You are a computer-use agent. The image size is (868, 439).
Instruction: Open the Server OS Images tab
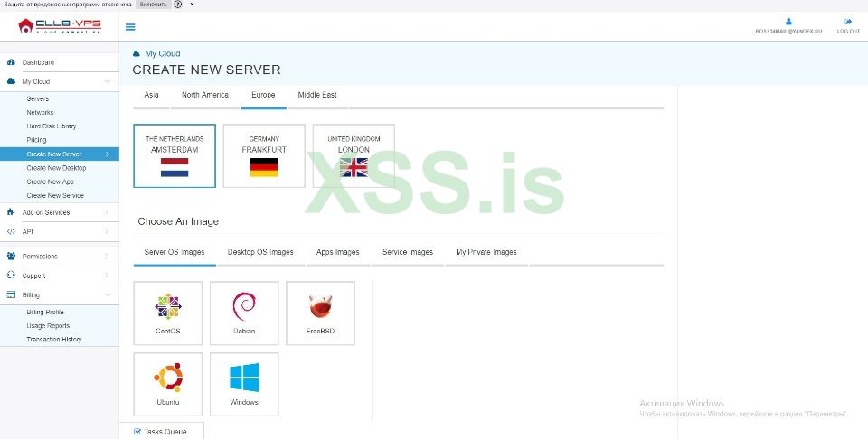click(175, 252)
